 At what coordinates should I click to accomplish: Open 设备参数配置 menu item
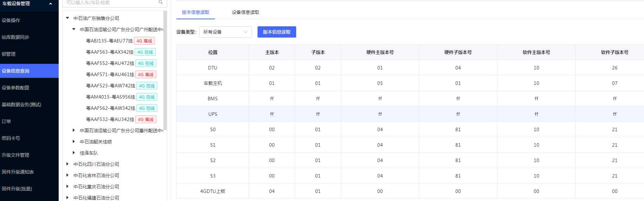[29, 88]
